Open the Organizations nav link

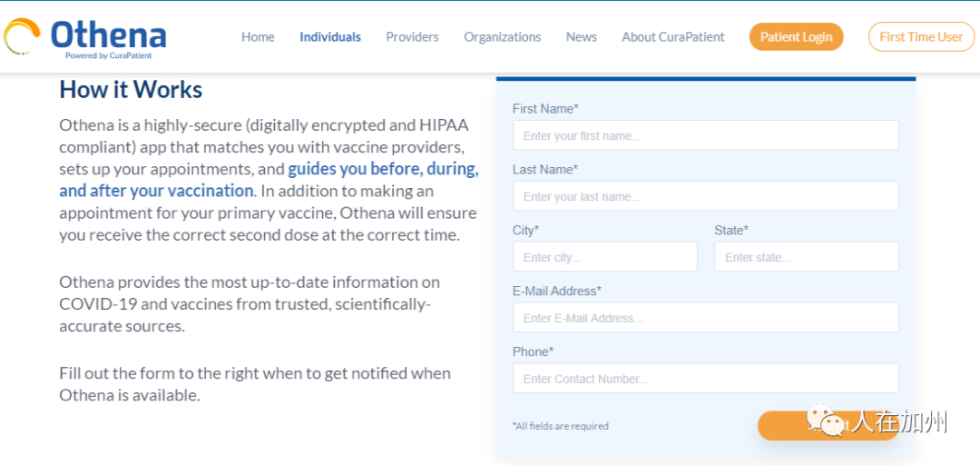pos(503,37)
